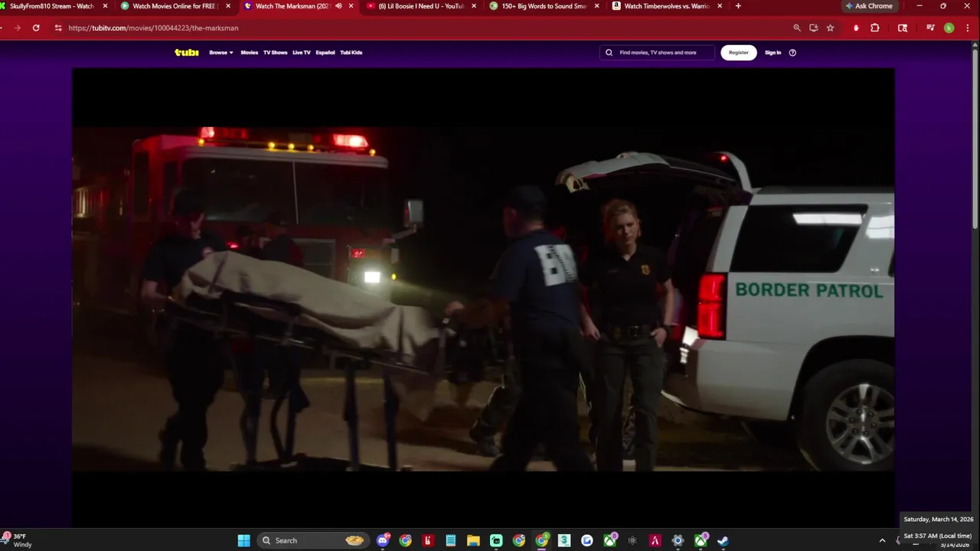Image resolution: width=980 pixels, height=551 pixels.
Task: Go to TV Shows
Action: (275, 53)
